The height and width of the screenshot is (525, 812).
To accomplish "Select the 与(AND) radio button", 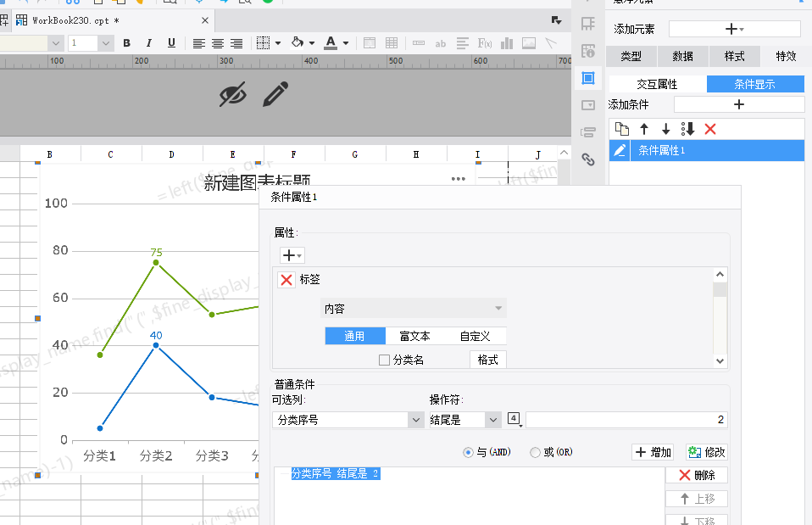I will (x=468, y=452).
